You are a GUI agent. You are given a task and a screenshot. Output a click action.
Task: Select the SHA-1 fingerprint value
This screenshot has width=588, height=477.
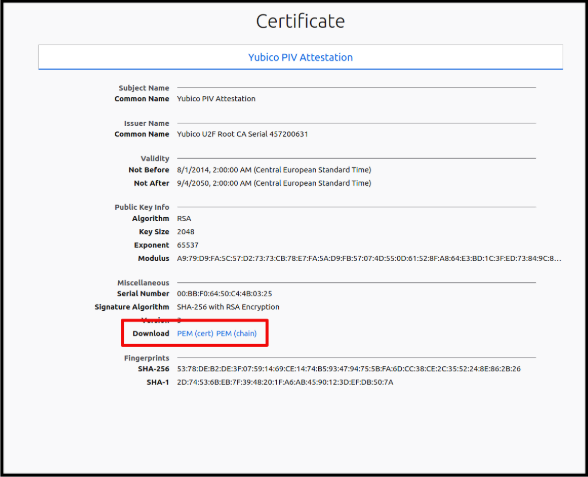coord(285,382)
